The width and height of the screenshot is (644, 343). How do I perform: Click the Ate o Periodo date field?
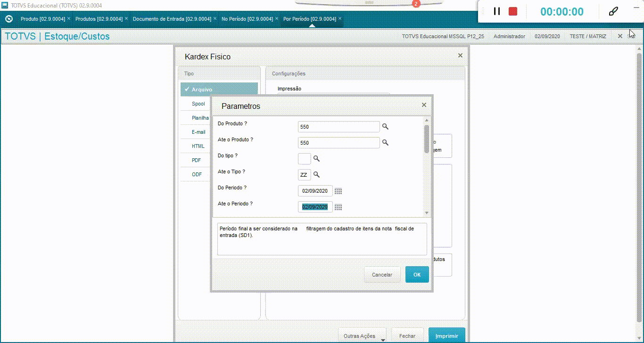point(315,207)
